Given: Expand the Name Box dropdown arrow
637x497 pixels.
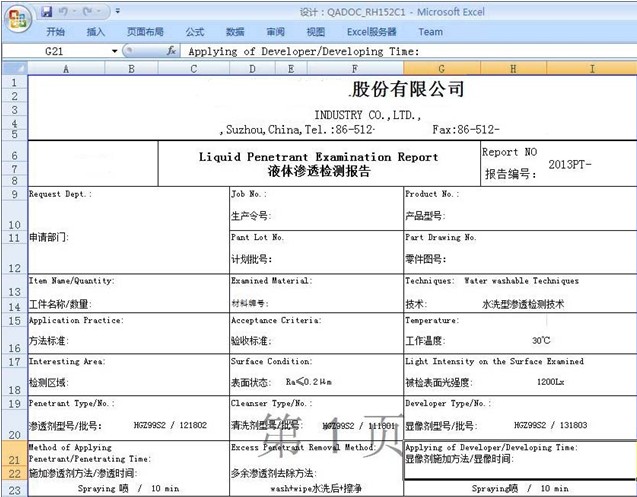Looking at the screenshot, I should click(x=115, y=50).
